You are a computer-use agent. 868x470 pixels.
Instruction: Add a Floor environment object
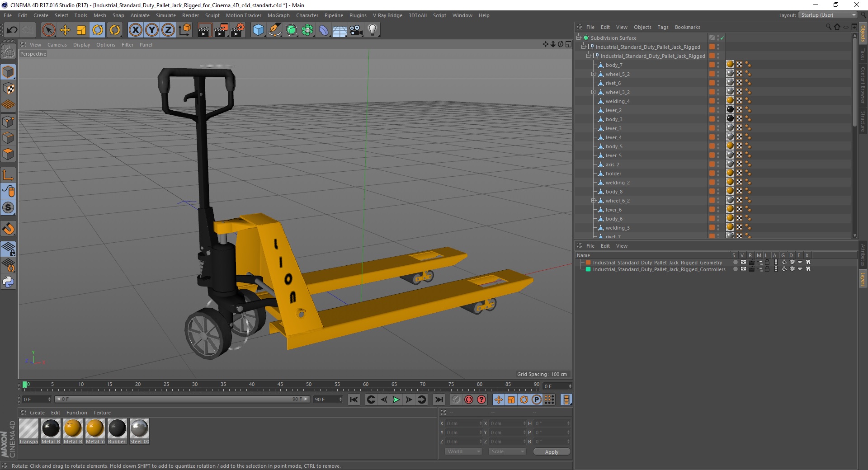coord(340,30)
